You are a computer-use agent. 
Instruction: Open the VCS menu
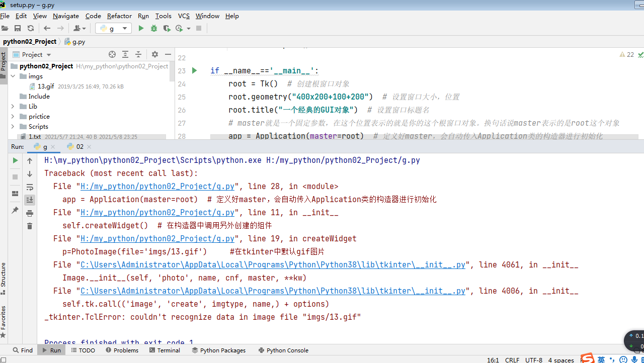(x=184, y=16)
